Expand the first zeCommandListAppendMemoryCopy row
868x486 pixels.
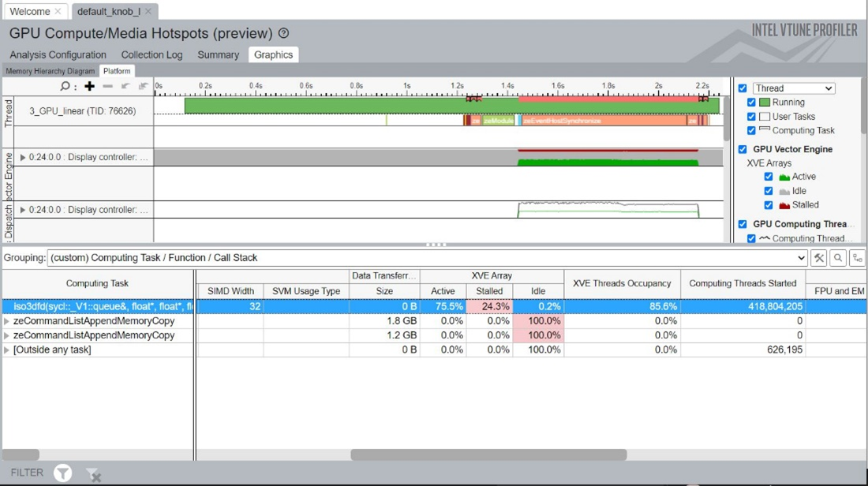coord(7,321)
